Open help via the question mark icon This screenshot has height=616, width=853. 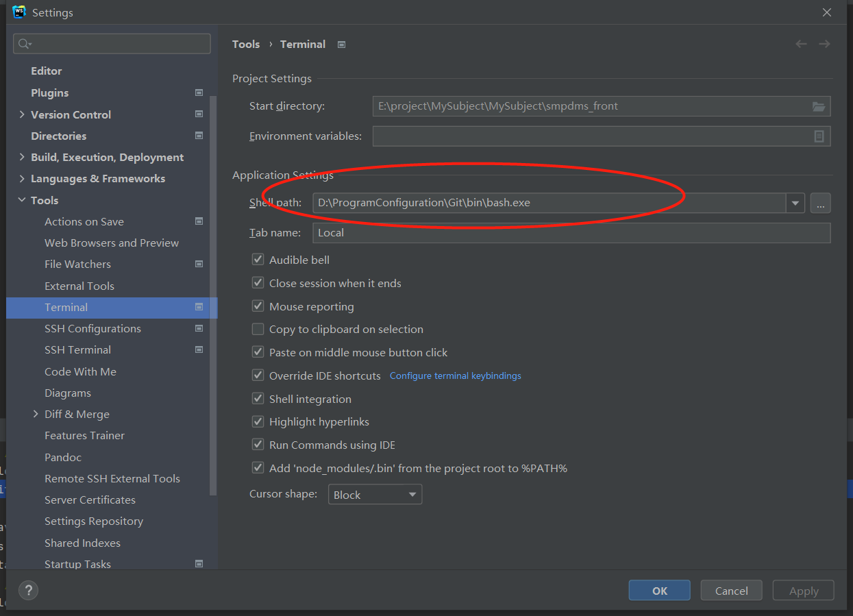[x=28, y=590]
